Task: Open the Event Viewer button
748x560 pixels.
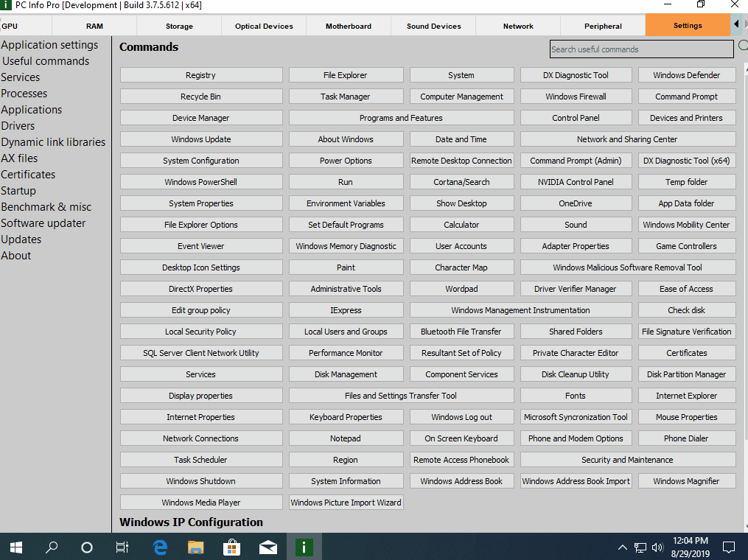Action: (201, 246)
